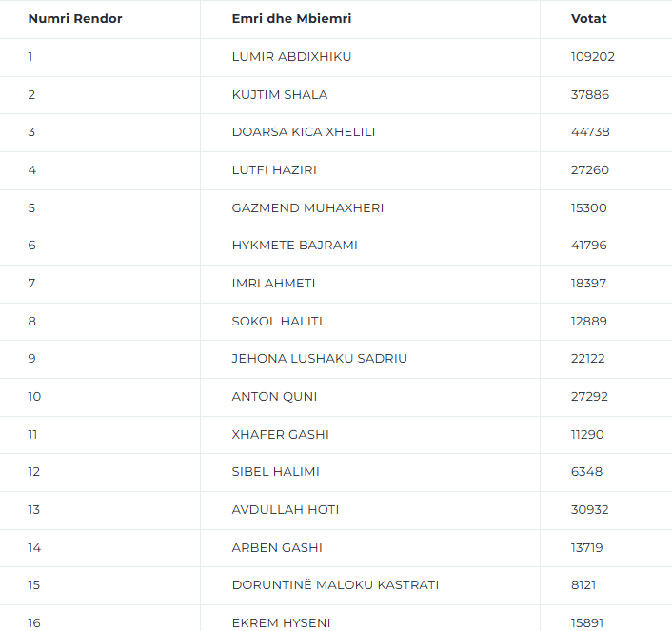Click the Kujtim Shala row name
This screenshot has width=672, height=631.
click(280, 94)
